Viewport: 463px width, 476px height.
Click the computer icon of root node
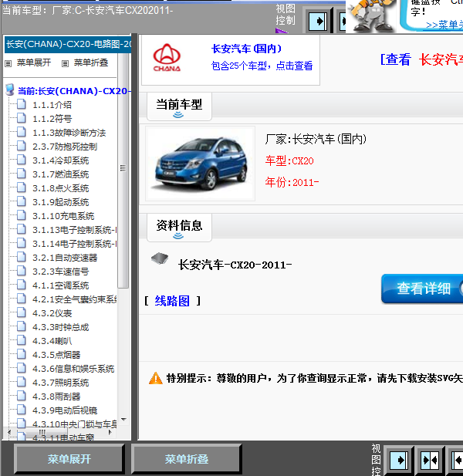[10, 89]
